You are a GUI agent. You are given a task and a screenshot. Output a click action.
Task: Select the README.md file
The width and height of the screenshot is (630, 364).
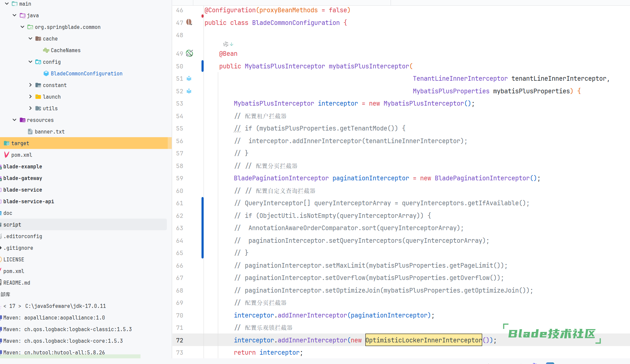point(17,283)
